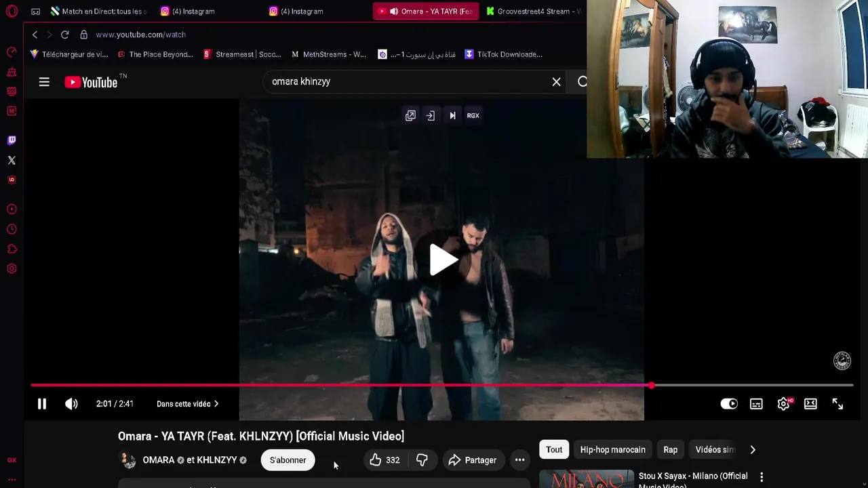Select the 'Tout' filter chip
Screen dimensions: 868x488
554,449
